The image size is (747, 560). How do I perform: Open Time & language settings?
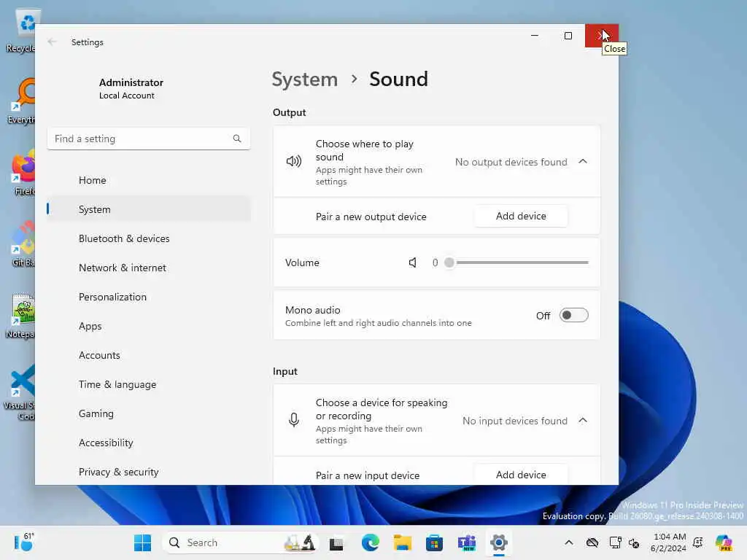[149, 384]
